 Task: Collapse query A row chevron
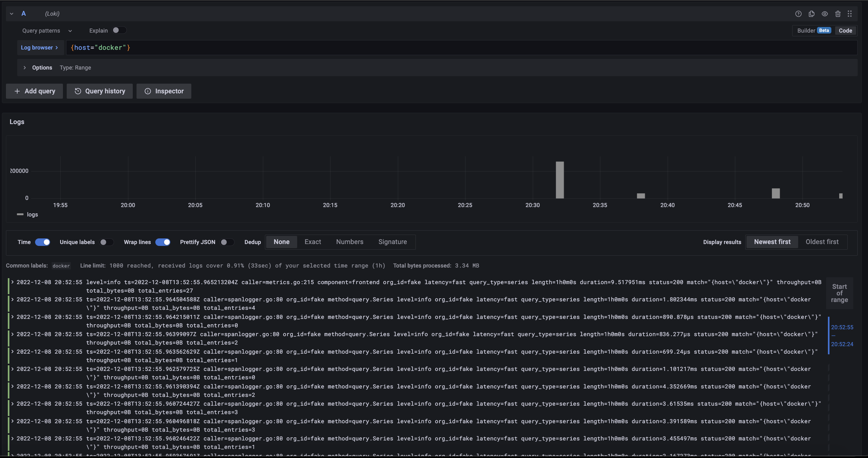pyautogui.click(x=12, y=14)
